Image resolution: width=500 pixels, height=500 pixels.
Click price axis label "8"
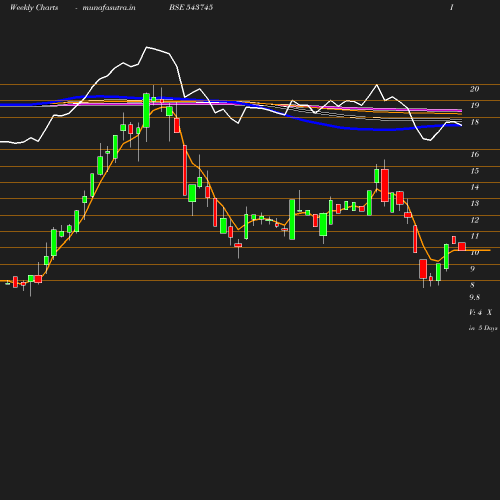[472, 285]
